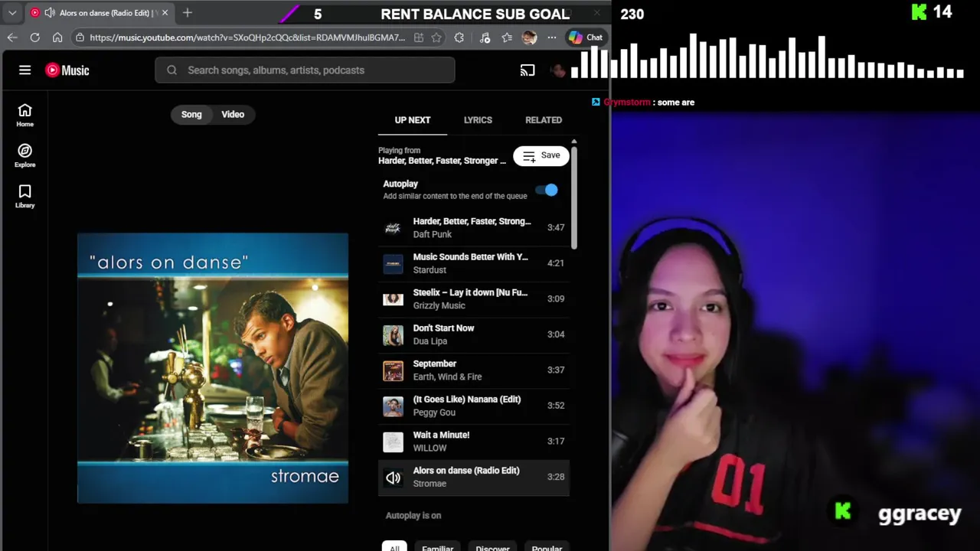Open Copilot Chat button
Viewport: 980px width, 551px height.
click(x=586, y=37)
